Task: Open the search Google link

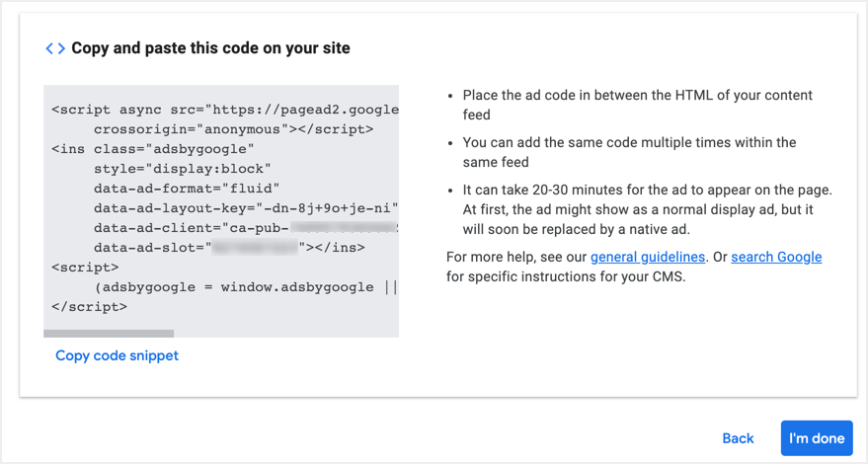Action: 776,257
